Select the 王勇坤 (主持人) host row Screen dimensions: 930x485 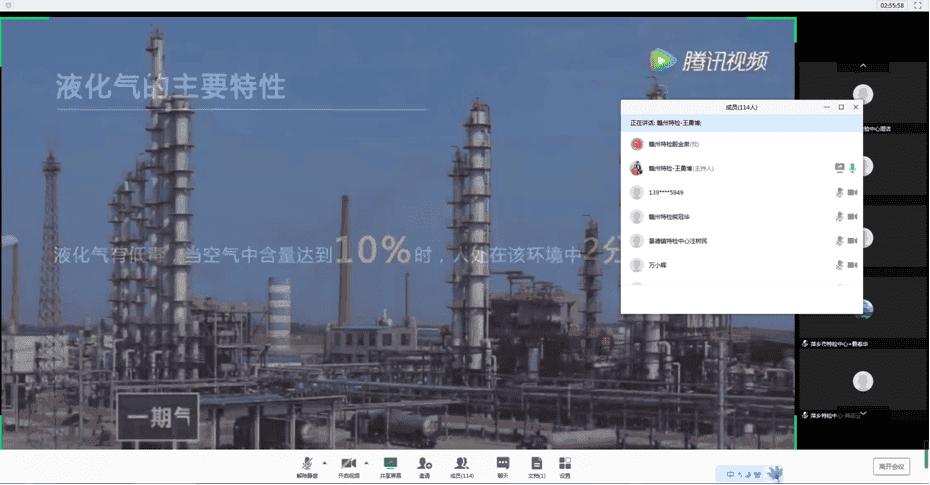(x=741, y=168)
